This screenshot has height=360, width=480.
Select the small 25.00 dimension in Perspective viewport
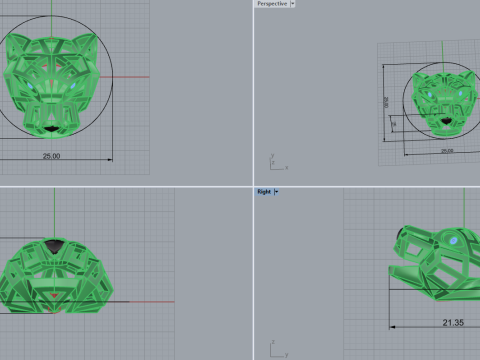[447, 151]
